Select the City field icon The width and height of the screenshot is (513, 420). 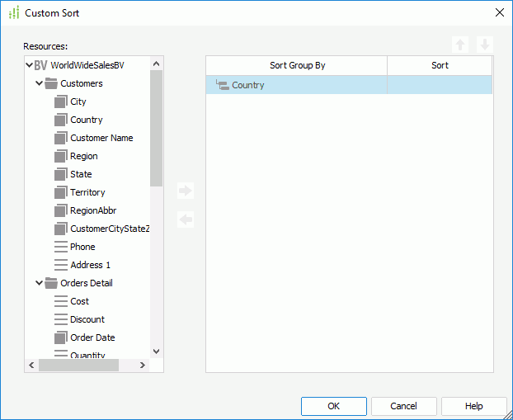(x=60, y=101)
